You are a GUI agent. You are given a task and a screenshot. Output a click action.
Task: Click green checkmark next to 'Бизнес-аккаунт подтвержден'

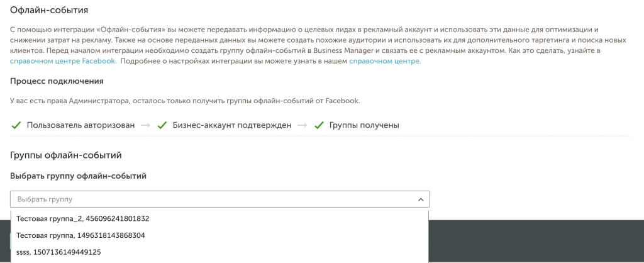click(162, 126)
